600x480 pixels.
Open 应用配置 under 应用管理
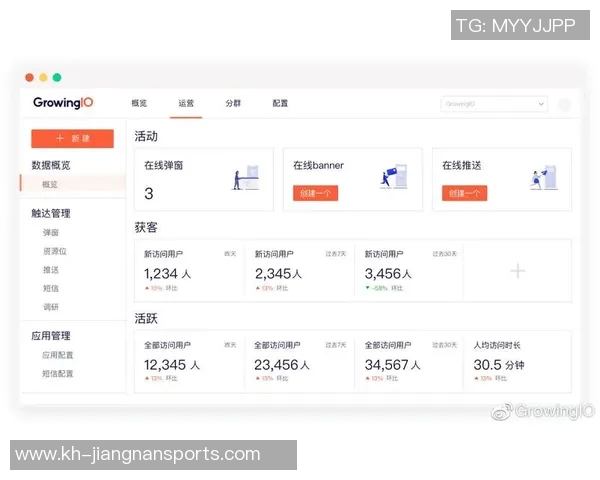[58, 355]
